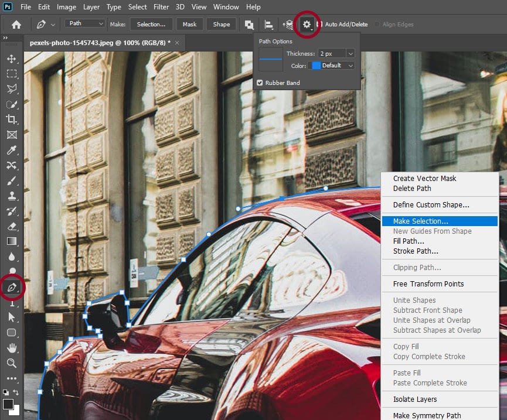
Task: Select the Move tool
Action: [x=12, y=59]
